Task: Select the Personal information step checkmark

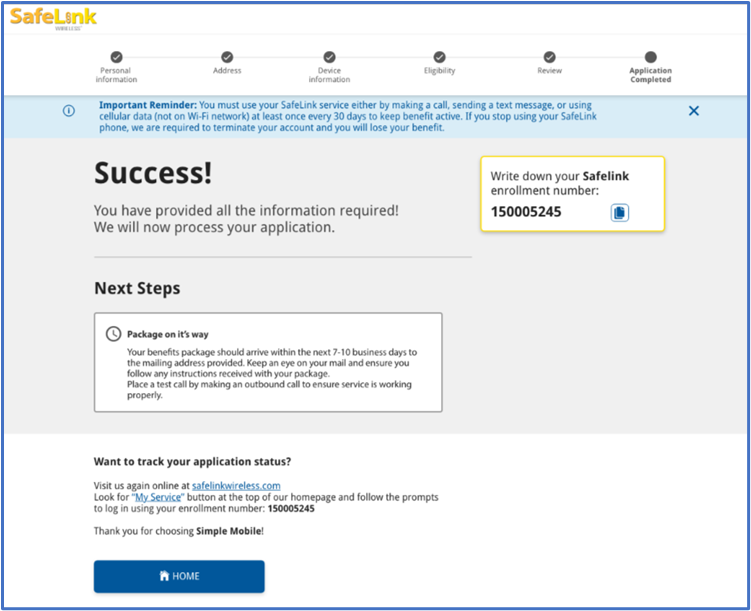Action: (116, 57)
